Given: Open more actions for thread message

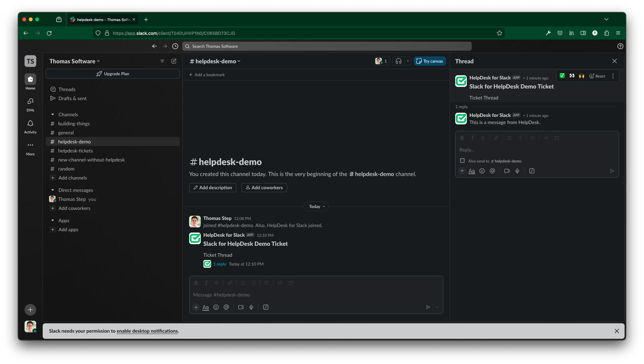Looking at the screenshot, I should (x=613, y=76).
